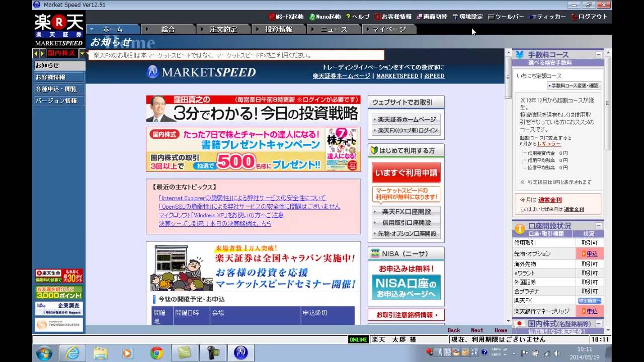
Task: Click Home navigation link
Action: (x=501, y=330)
